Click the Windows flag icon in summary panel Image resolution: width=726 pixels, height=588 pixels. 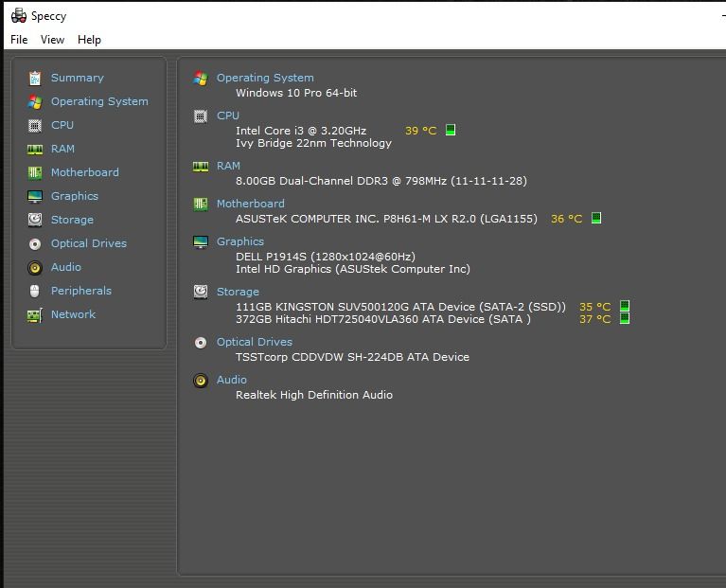pyautogui.click(x=201, y=79)
